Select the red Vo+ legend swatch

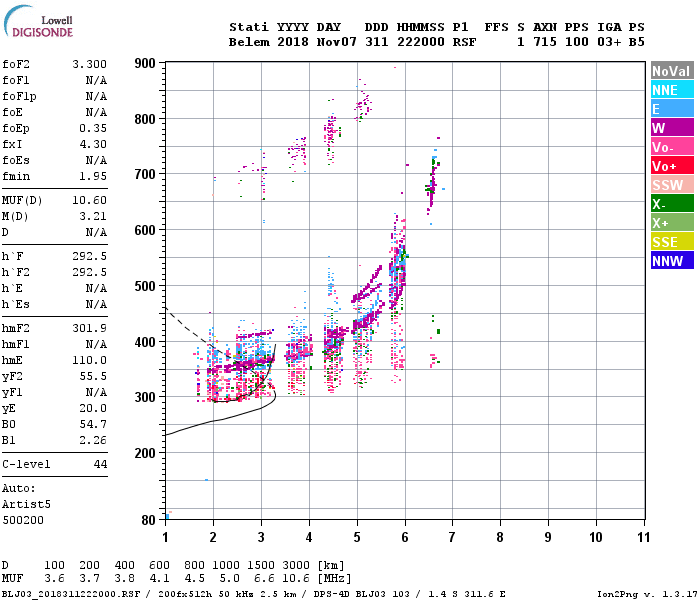(672, 166)
